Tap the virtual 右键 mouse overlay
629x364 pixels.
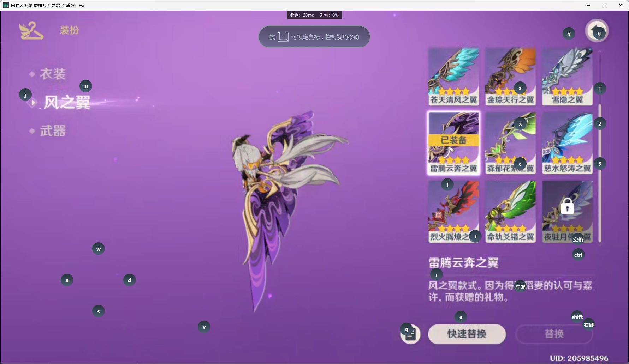coord(589,324)
